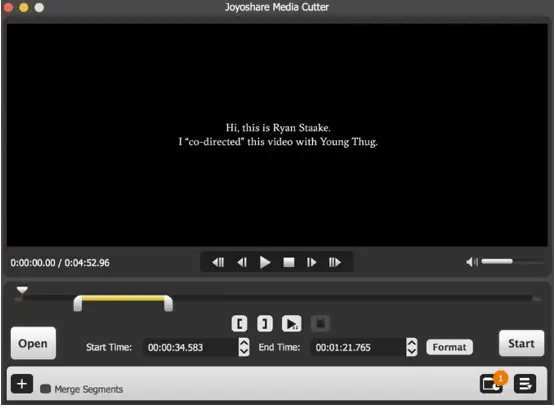This screenshot has width=555, height=408.
Task: Click the Play button in the playback controls
Action: (x=265, y=263)
